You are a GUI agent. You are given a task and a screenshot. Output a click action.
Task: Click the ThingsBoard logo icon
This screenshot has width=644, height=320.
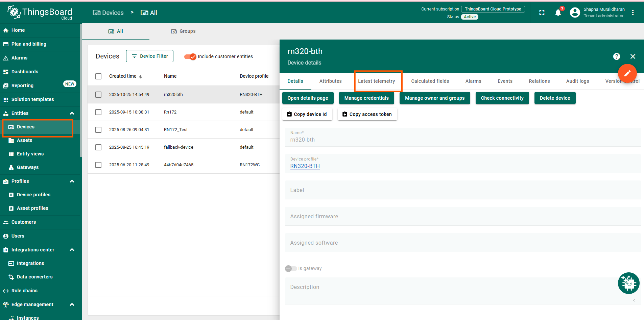click(x=14, y=12)
